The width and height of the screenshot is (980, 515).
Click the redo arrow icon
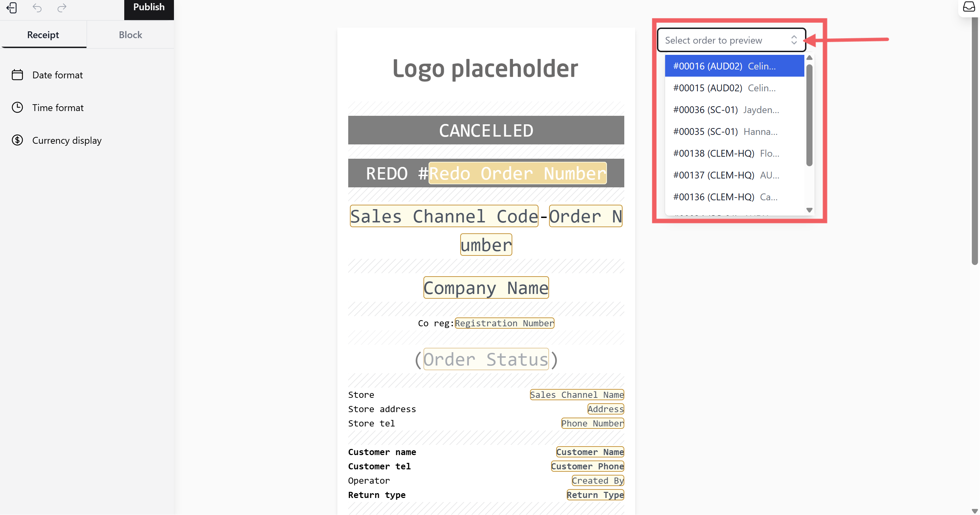click(62, 8)
